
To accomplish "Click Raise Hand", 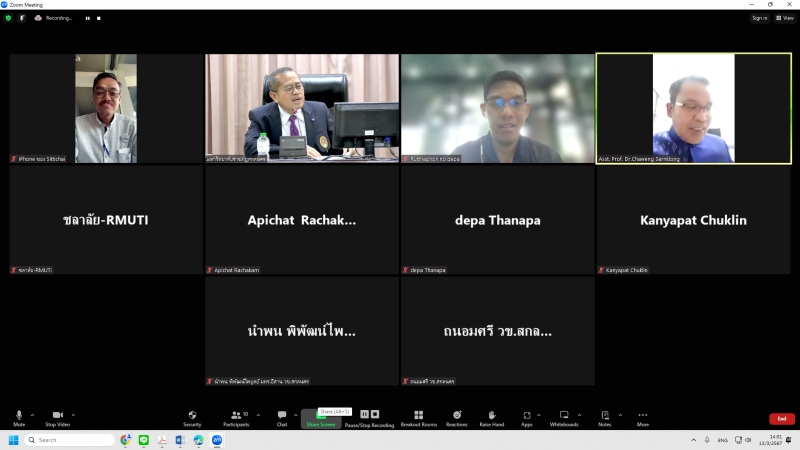I will pyautogui.click(x=491, y=416).
